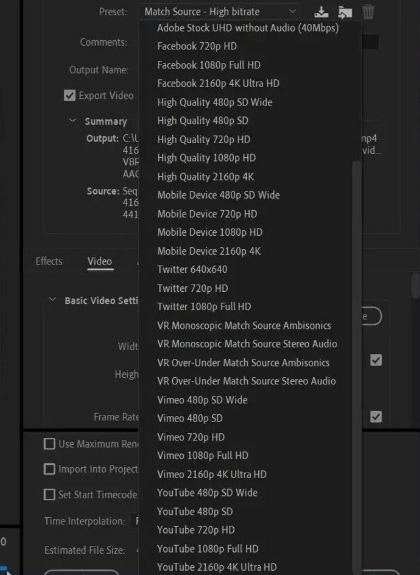
Task: Choose VR Monoscopic Match Source Ambisonics
Action: coord(244,325)
